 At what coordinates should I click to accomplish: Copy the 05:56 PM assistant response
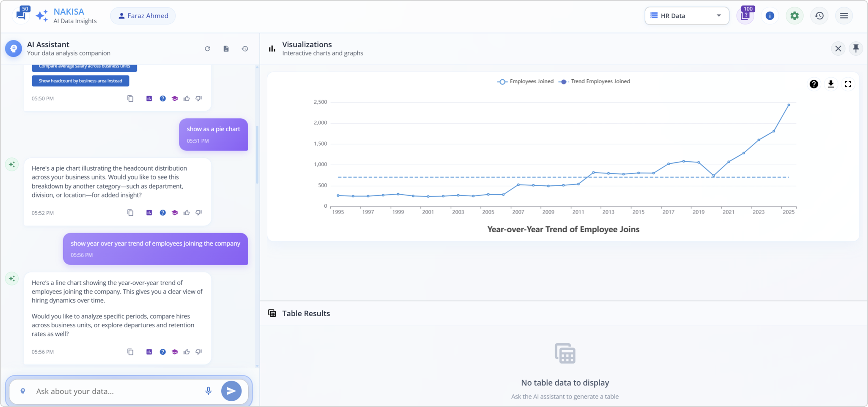[130, 352]
